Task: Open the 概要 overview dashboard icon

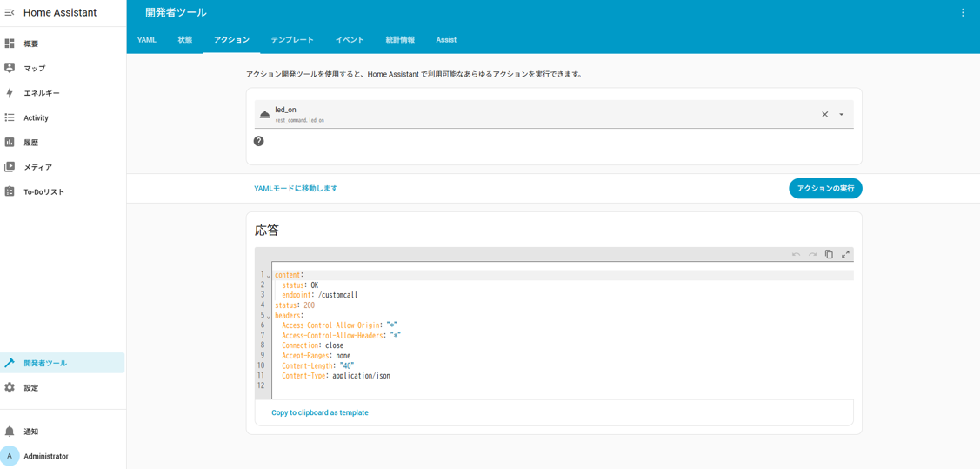Action: 10,44
